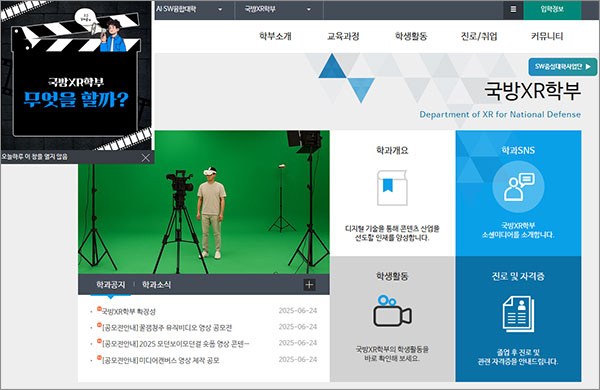The width and height of the screenshot is (600, 390).
Task: Open the 국방XR학부 학장상 notice link
Action: [x=129, y=312]
